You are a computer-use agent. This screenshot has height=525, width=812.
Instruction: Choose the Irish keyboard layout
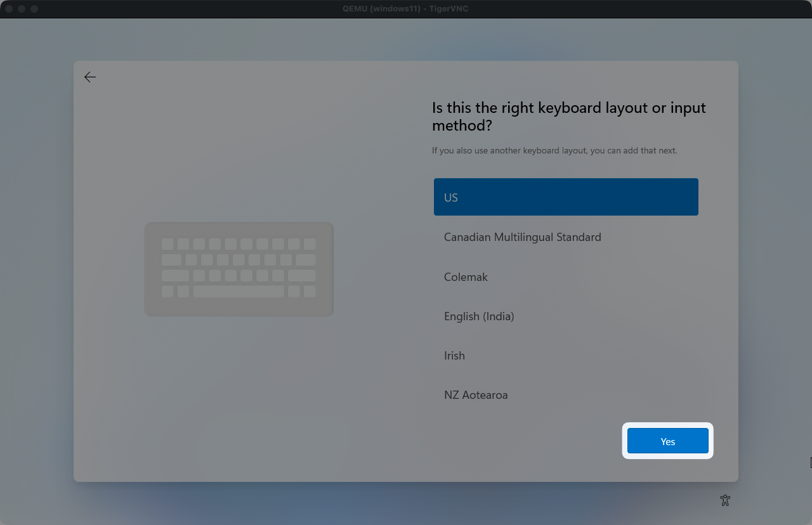click(454, 356)
